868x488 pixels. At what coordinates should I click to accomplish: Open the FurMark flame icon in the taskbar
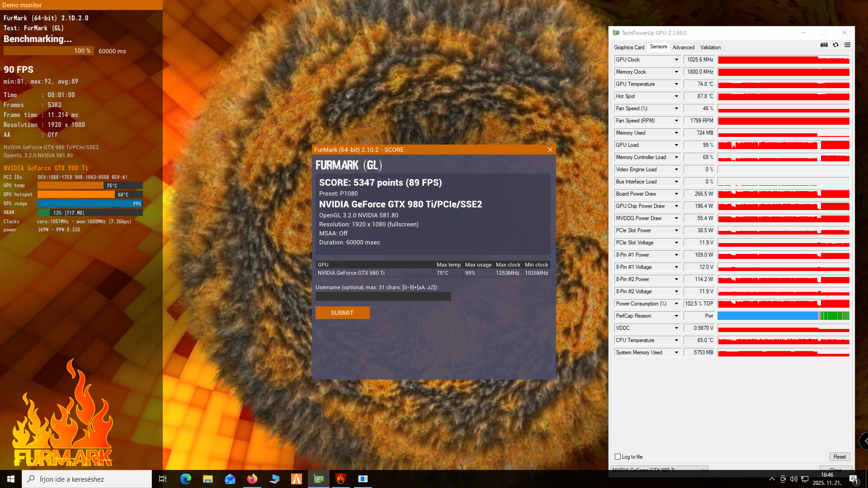[x=341, y=479]
